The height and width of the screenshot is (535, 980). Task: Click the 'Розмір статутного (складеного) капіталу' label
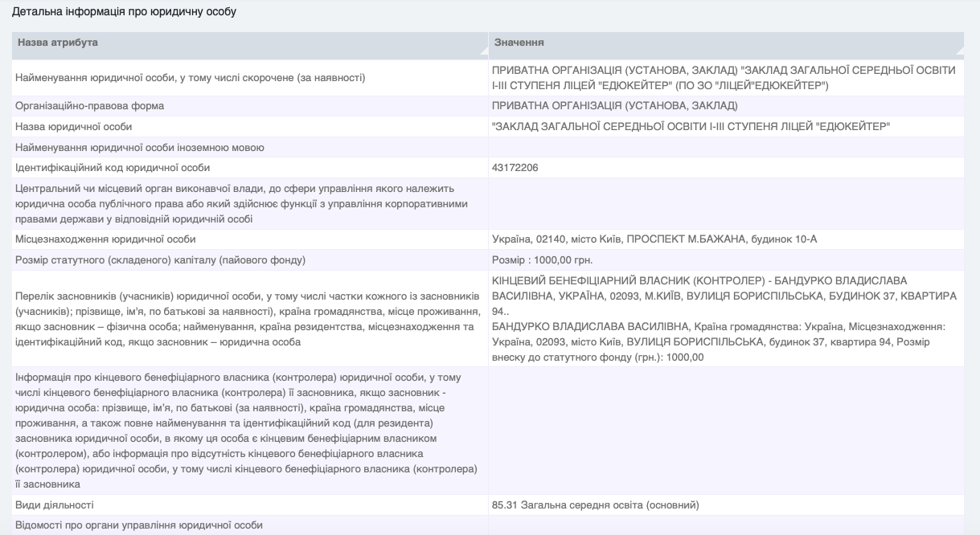(161, 260)
